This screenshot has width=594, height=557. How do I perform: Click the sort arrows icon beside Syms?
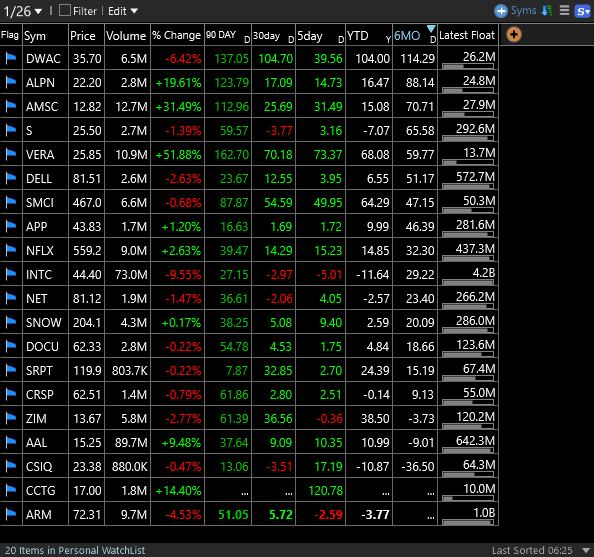tap(547, 11)
